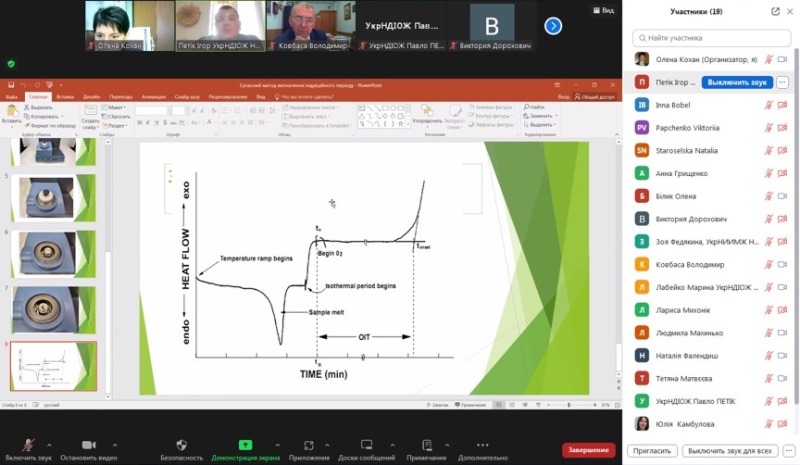Select slide 7 thumbnail in PowerPoint
Screen dimensions: 800x465
tap(53, 310)
